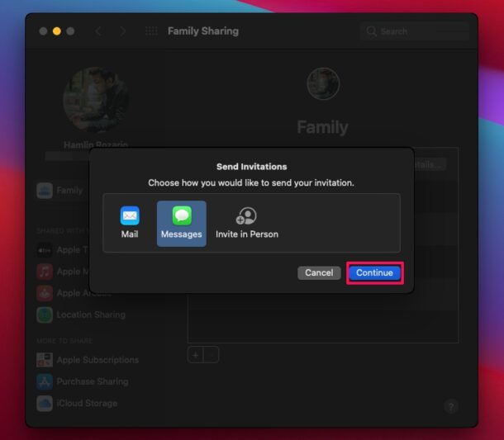Select the Mail invitation option
The width and height of the screenshot is (504, 440).
coord(130,223)
